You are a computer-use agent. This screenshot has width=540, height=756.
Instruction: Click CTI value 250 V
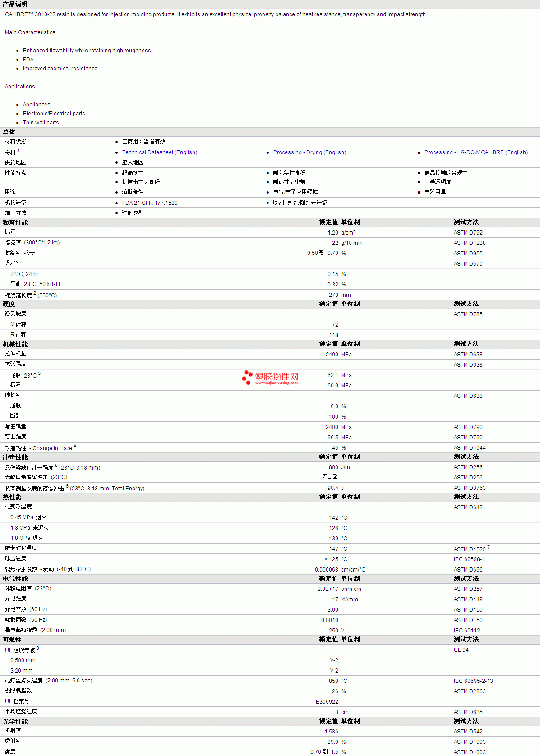point(337,631)
